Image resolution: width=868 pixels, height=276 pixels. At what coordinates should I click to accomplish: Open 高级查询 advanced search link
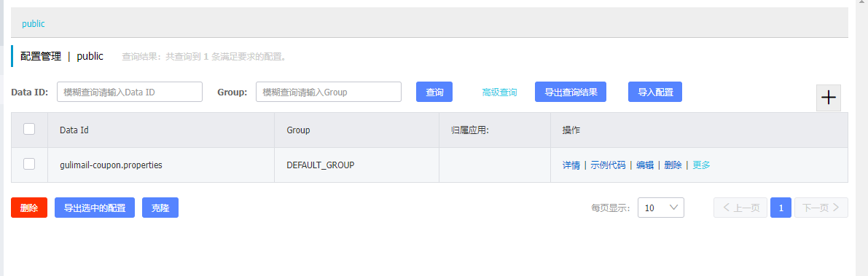[499, 92]
